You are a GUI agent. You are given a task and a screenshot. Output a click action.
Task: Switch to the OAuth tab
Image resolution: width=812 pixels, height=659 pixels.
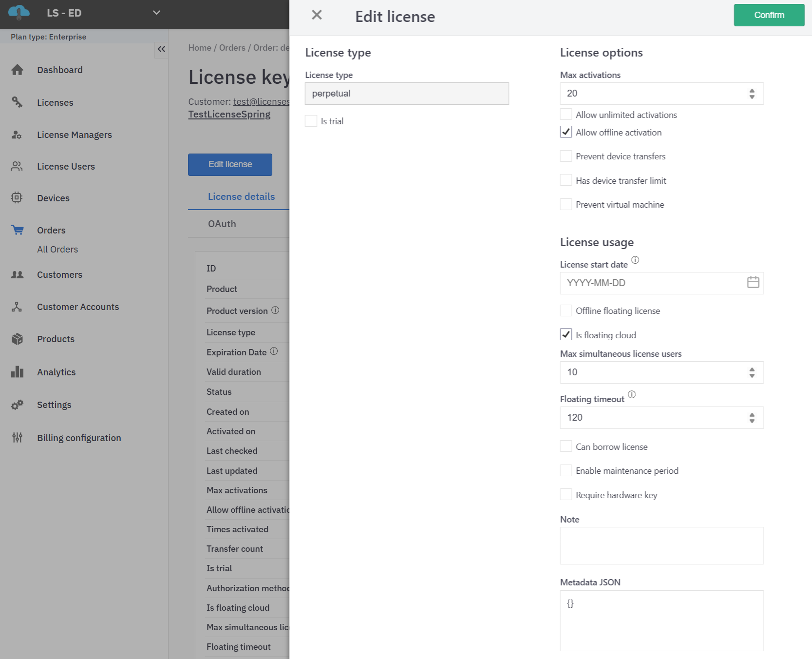coord(222,224)
